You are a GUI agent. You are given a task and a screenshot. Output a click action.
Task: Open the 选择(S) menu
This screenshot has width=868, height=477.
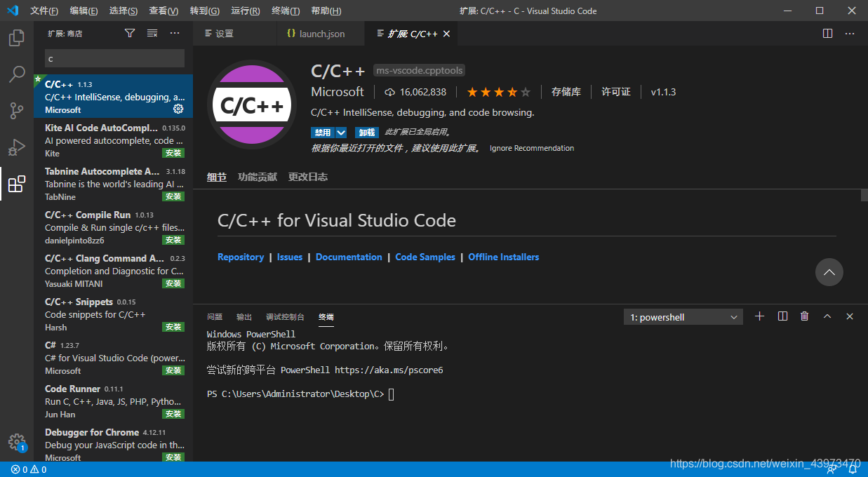pyautogui.click(x=123, y=11)
